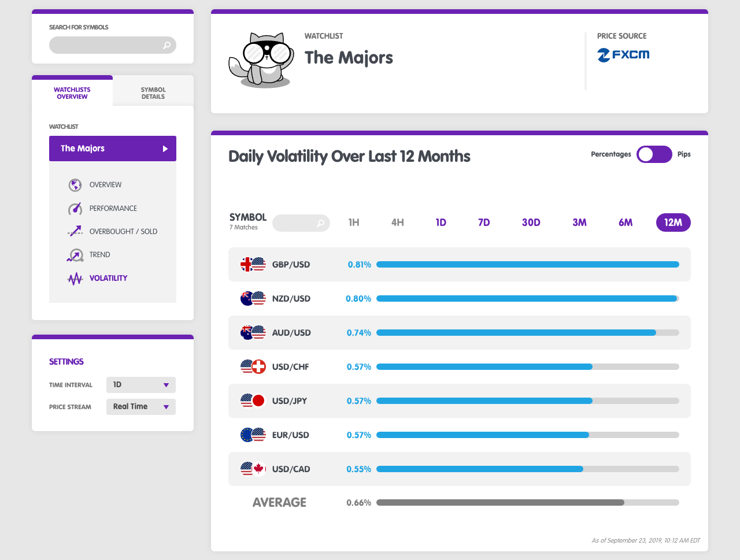
Task: Open the Time Interval 1D dropdown
Action: point(141,385)
